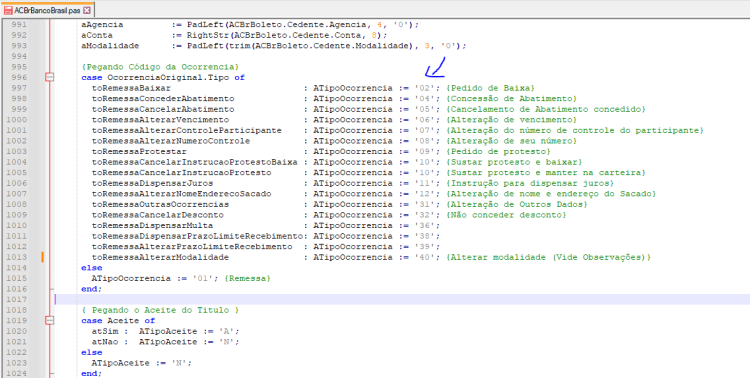Click line number 991 in the margin
This screenshot has width=750, height=378.
pyautogui.click(x=19, y=24)
